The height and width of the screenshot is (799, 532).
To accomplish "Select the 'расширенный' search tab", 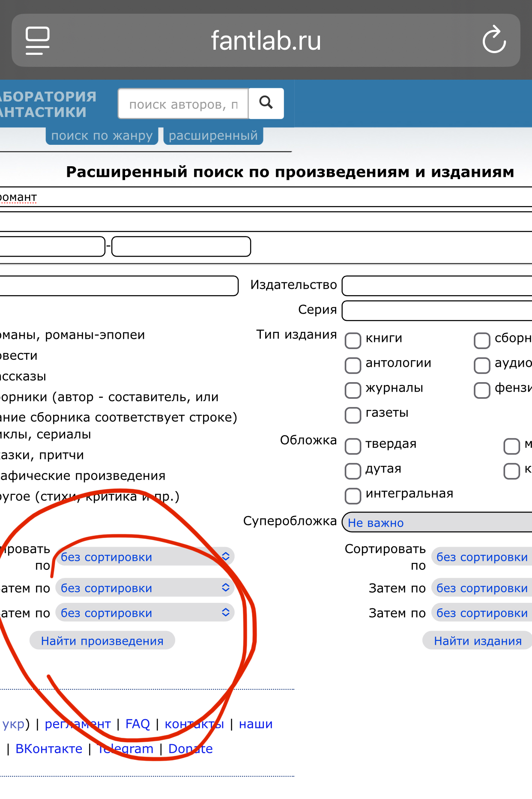I will pos(213,136).
